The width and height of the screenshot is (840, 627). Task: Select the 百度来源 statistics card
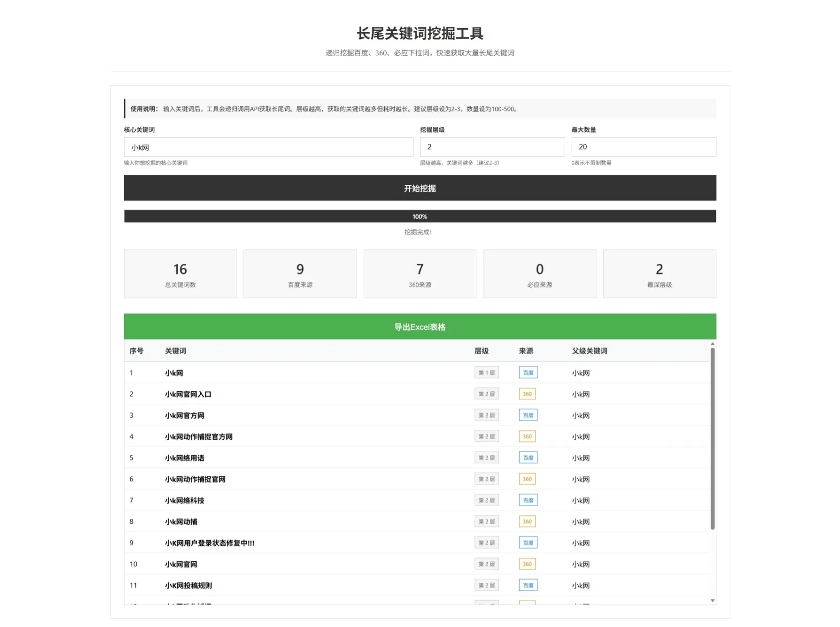point(300,274)
